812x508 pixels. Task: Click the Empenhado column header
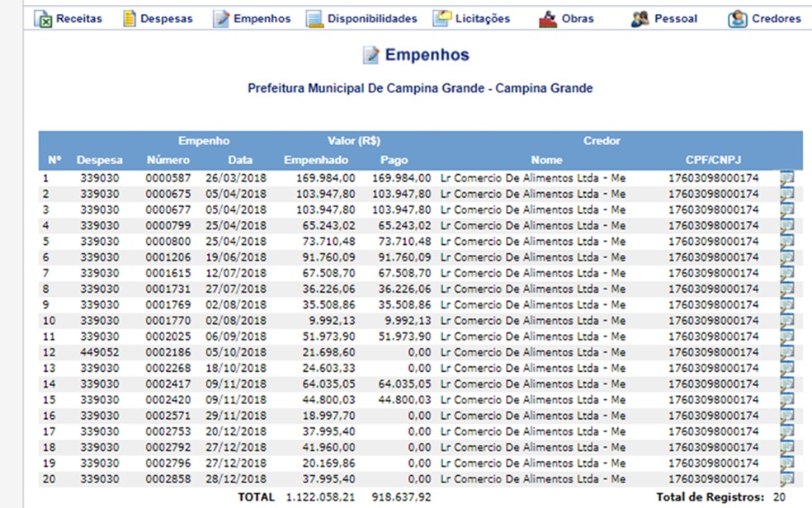point(316,160)
